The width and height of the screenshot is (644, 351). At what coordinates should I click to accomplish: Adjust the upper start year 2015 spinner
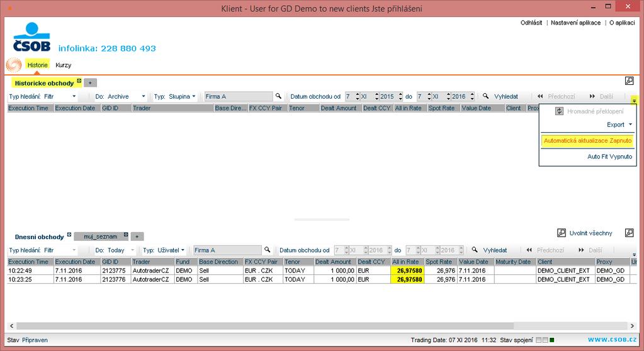pyautogui.click(x=400, y=96)
